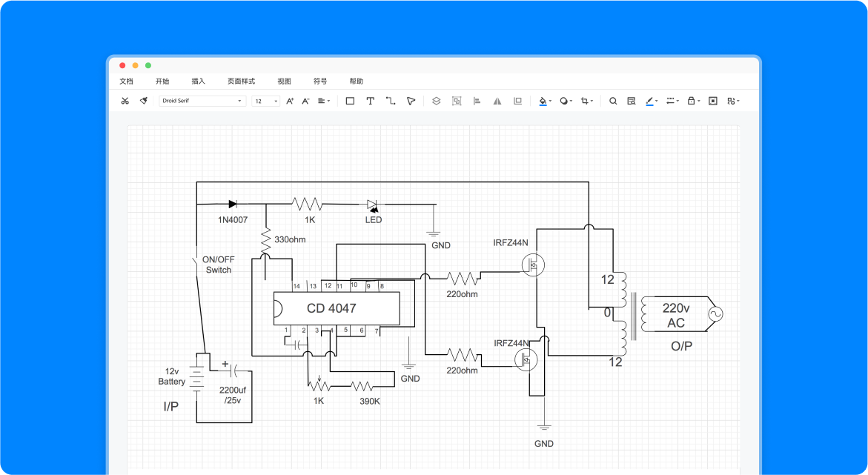The height and width of the screenshot is (475, 868).
Task: Select the 1N4007 diode label
Action: tap(233, 220)
